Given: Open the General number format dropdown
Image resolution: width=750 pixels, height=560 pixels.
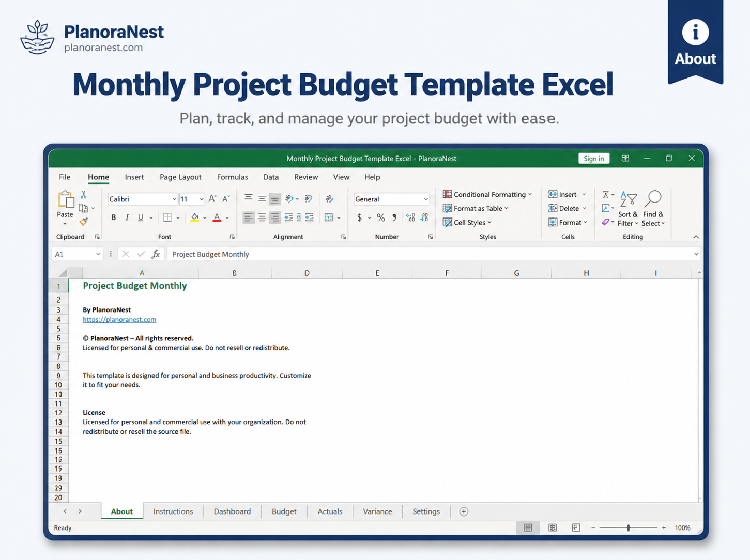Looking at the screenshot, I should [426, 199].
